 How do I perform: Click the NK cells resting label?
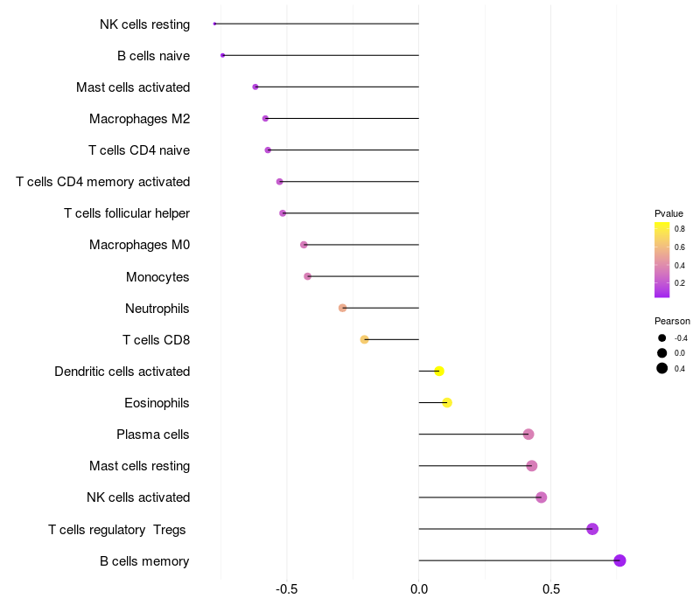tap(144, 24)
